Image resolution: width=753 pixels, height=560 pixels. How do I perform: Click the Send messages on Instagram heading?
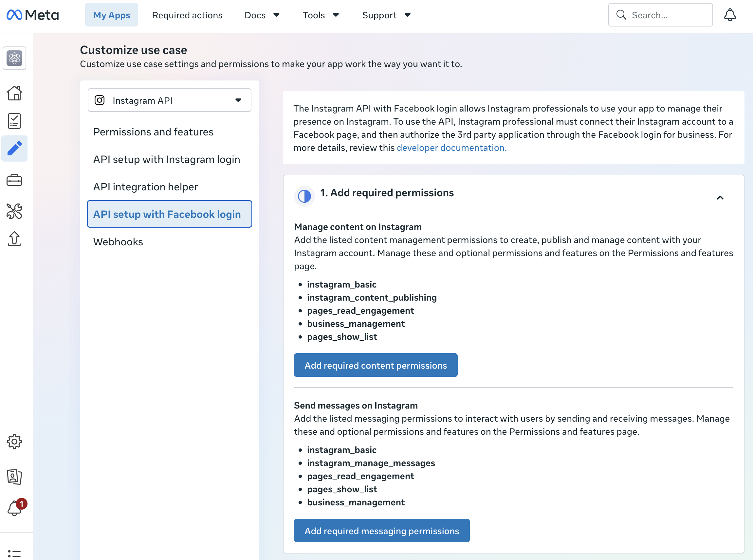[356, 405]
